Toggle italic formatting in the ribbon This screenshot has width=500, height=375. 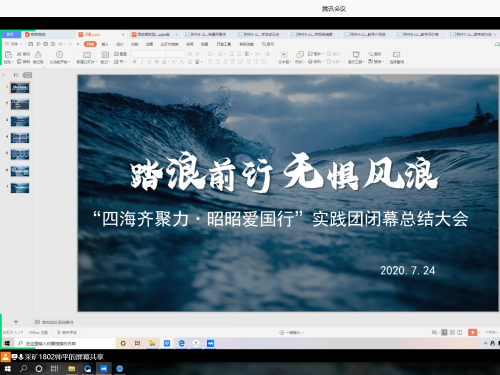[142, 62]
